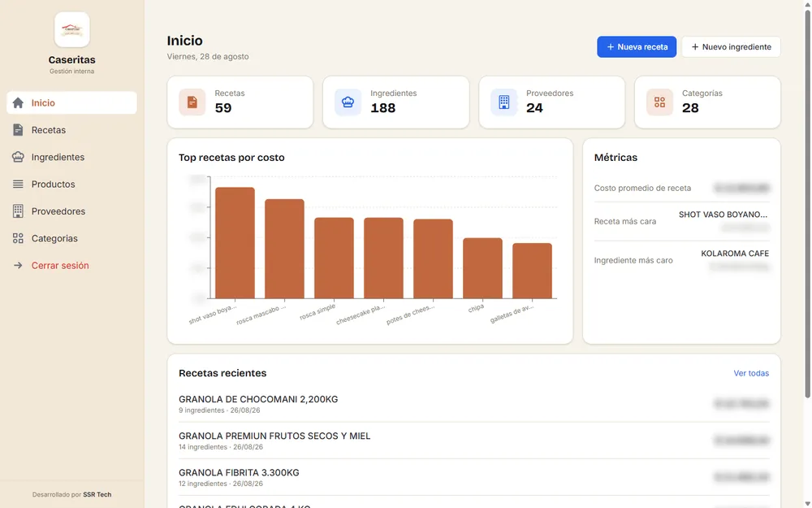Click the building icon beside Proveedores in sidebar

coord(18,211)
